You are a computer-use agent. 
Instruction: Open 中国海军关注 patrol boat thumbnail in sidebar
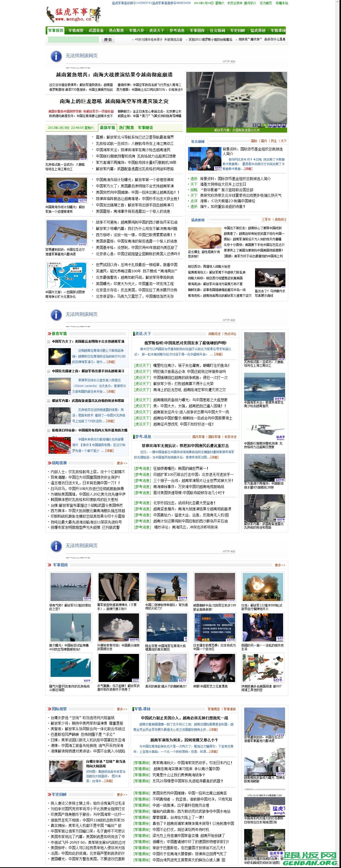pos(264,386)
